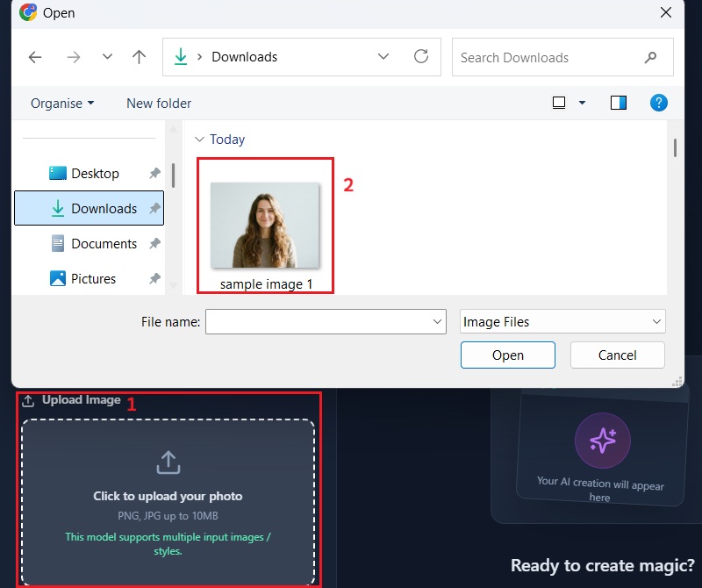This screenshot has width=702, height=588.
Task: Click the green Downloads icon in address bar
Action: pos(181,56)
